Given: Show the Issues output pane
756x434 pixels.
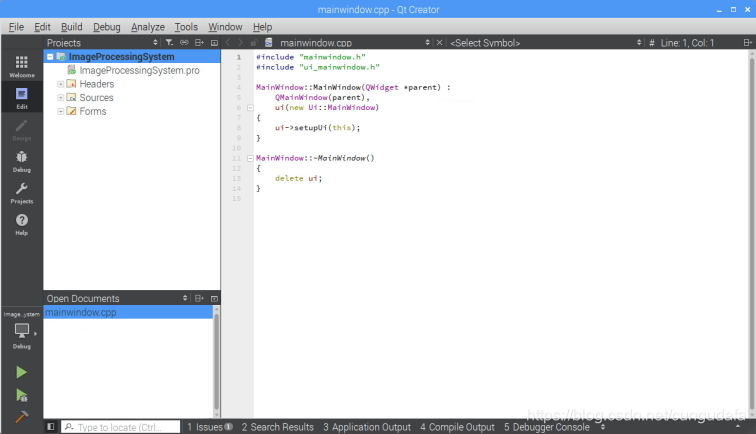Looking at the screenshot, I should (x=210, y=427).
